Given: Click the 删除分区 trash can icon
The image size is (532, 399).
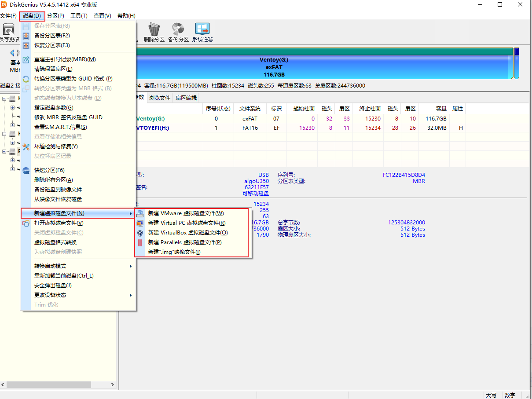Looking at the screenshot, I should pos(154,29).
